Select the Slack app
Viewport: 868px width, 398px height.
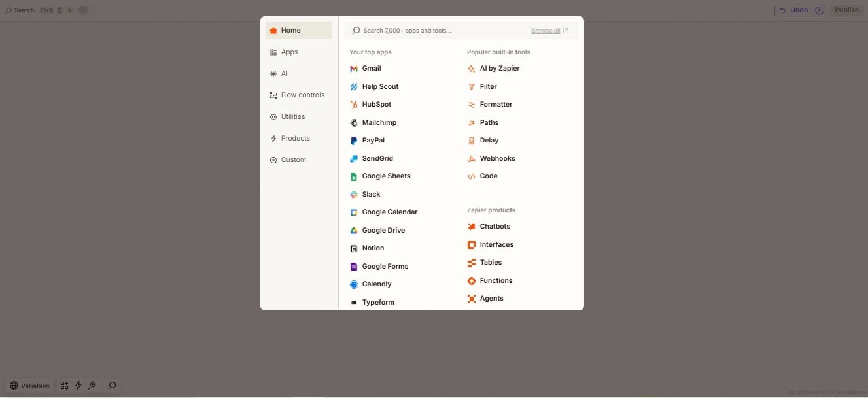[x=370, y=194]
